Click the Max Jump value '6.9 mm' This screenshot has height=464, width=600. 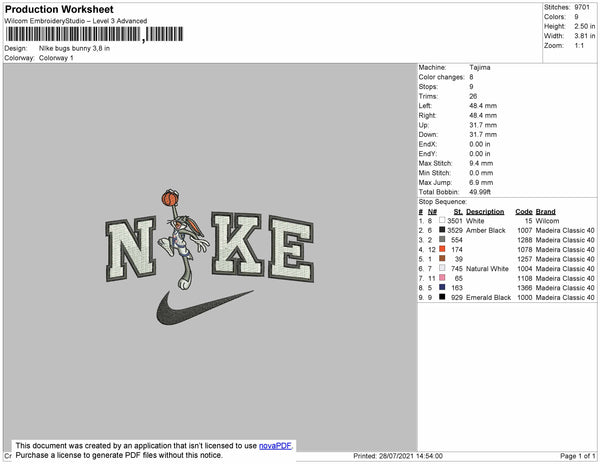click(x=481, y=182)
